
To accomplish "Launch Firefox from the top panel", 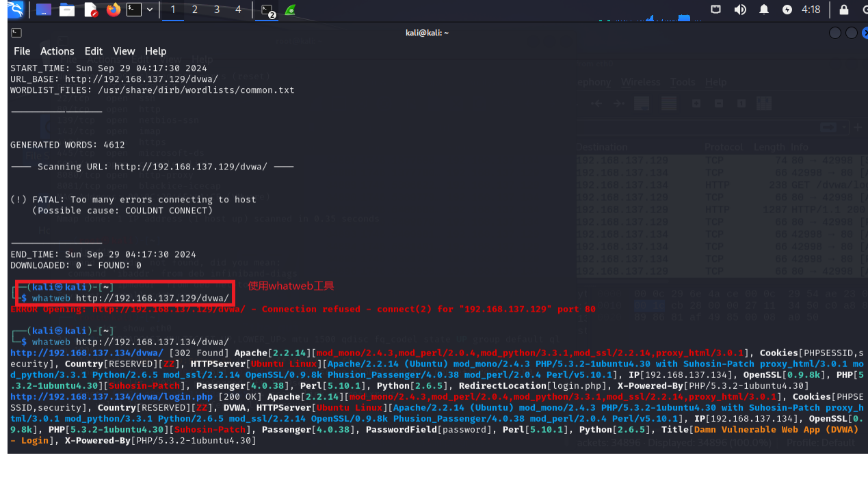I will 114,10.
